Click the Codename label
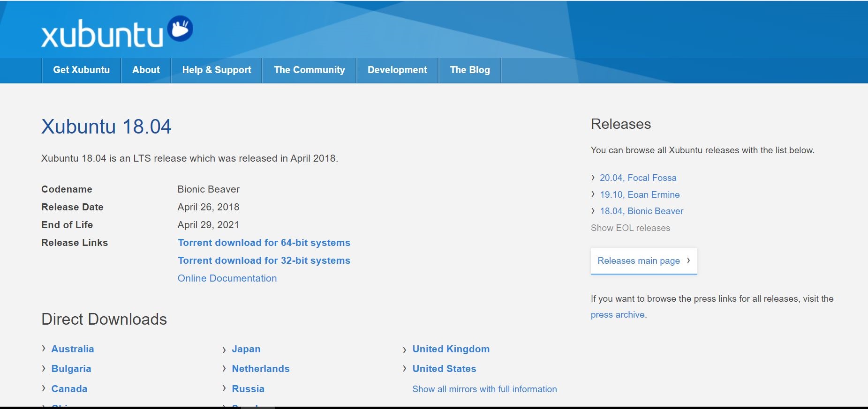 pos(67,189)
